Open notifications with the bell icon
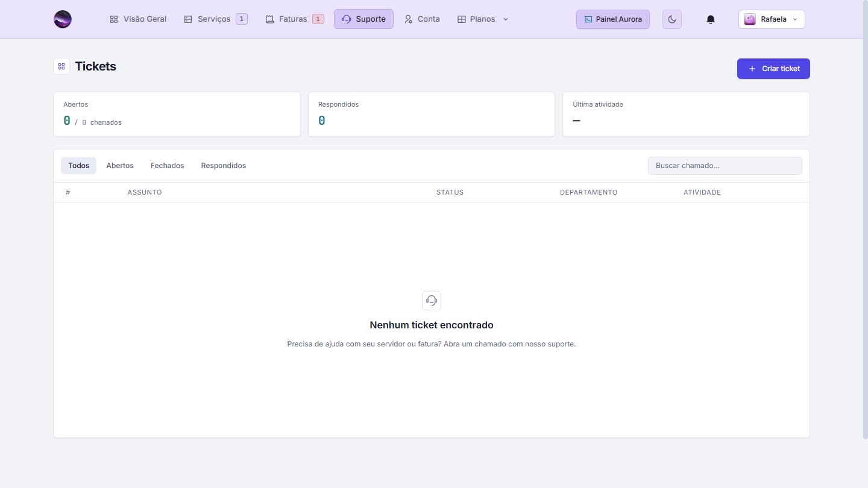Screen dimensions: 868x488 711,19
